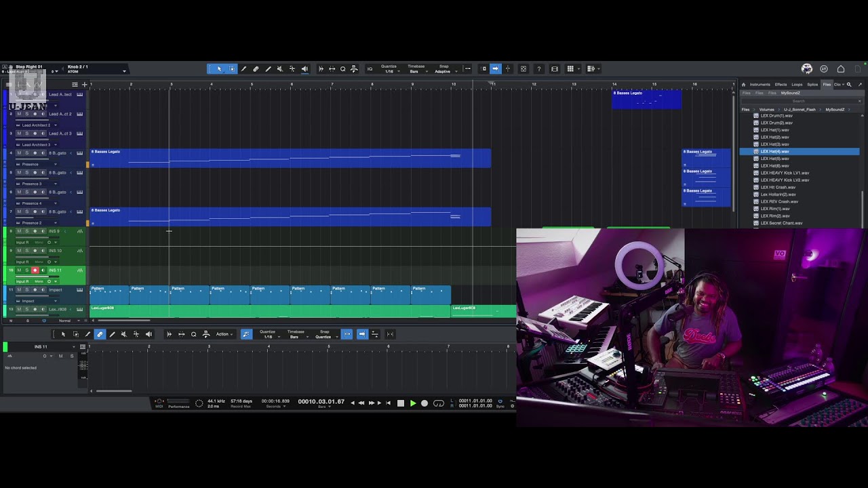The width and height of the screenshot is (868, 488).
Task: Solo the INS 10 track
Action: (x=27, y=251)
